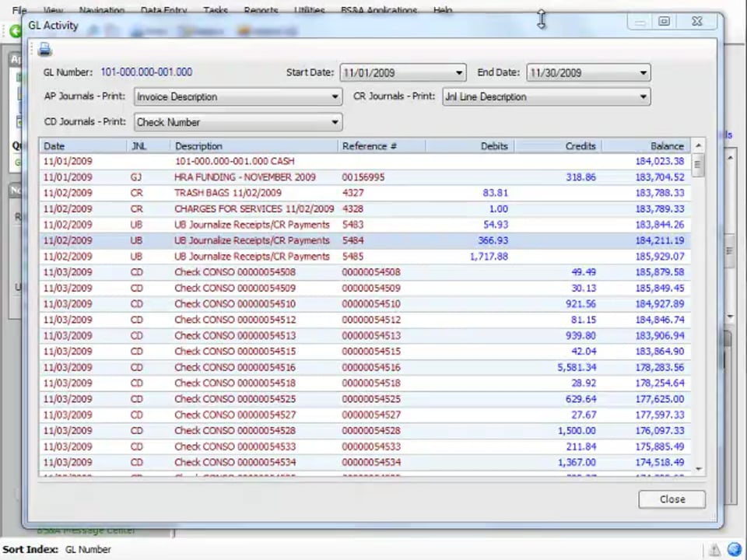
Task: Click credit amount 5,581.34
Action: tap(577, 368)
